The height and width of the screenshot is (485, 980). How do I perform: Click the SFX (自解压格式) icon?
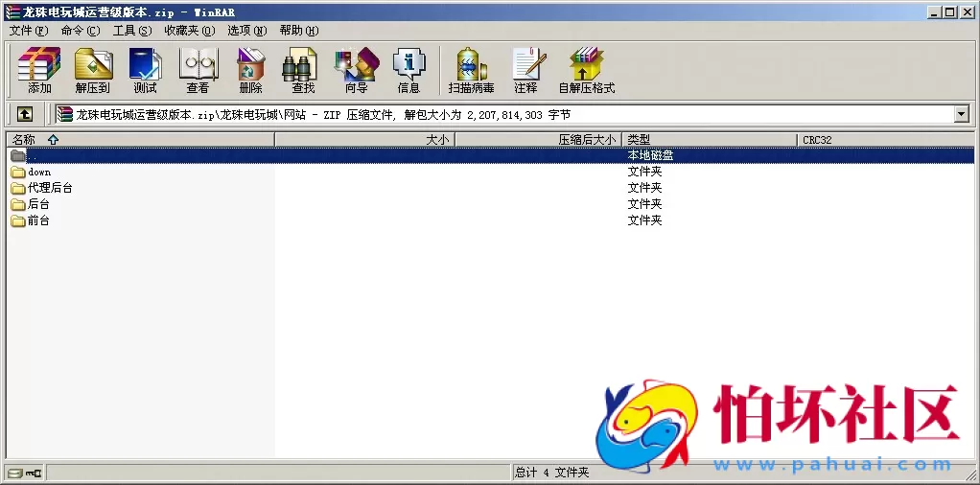point(586,69)
